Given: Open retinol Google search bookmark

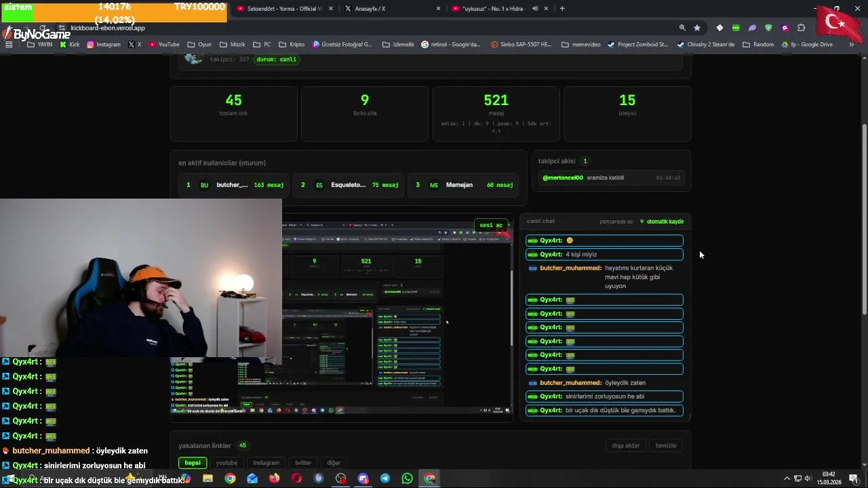Looking at the screenshot, I should point(451,44).
